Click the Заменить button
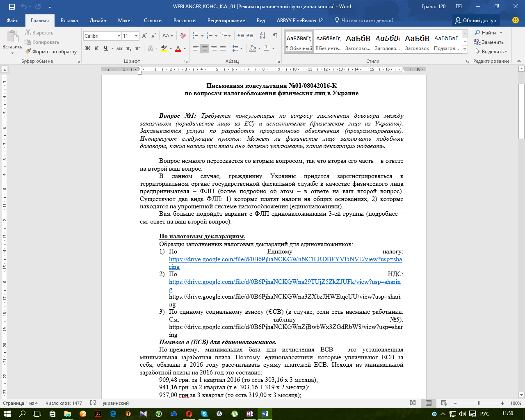The height and width of the screenshot is (420, 525). coord(489,42)
